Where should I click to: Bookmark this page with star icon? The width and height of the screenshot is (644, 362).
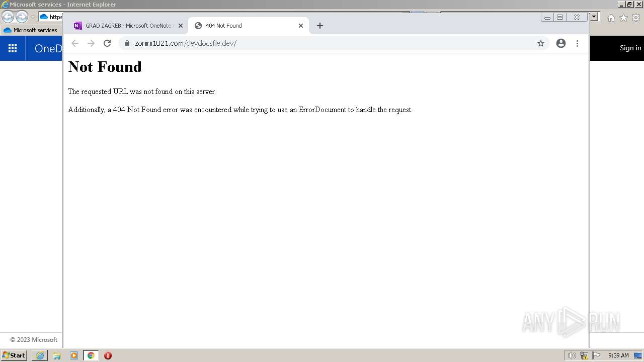(x=541, y=43)
